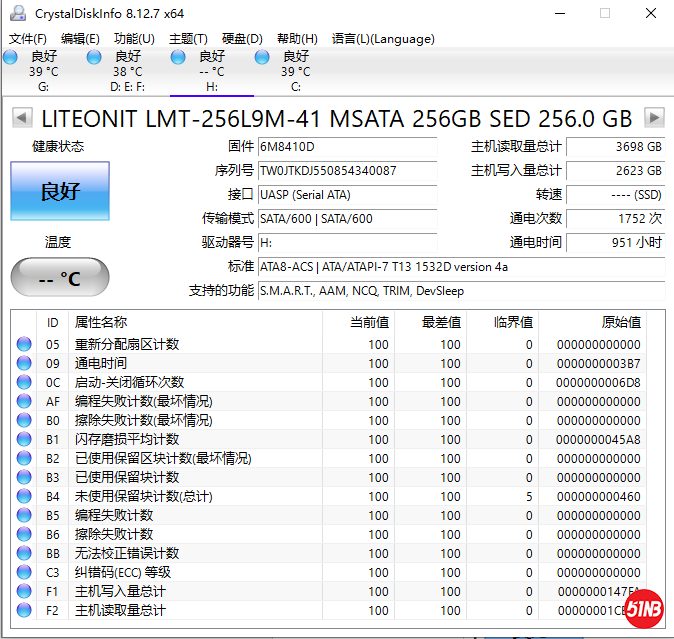
Task: Click the status orb for attribute BB
Action: click(x=24, y=554)
